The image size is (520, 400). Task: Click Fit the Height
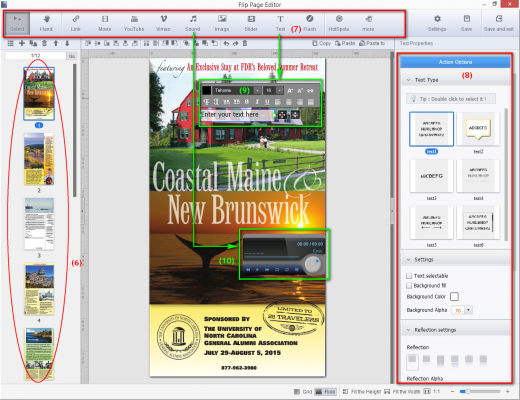(x=362, y=391)
